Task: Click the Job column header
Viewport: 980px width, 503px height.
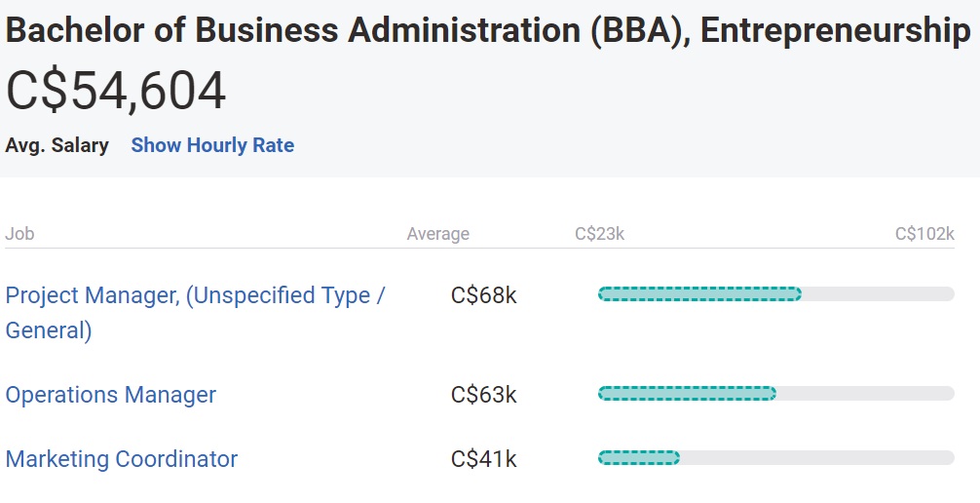Action: [19, 234]
